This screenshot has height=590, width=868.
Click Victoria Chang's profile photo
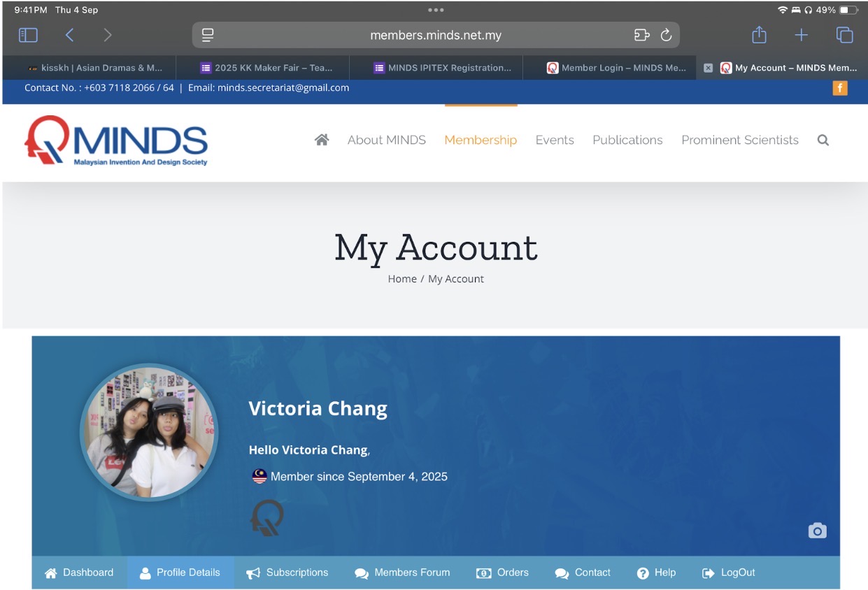(x=149, y=432)
